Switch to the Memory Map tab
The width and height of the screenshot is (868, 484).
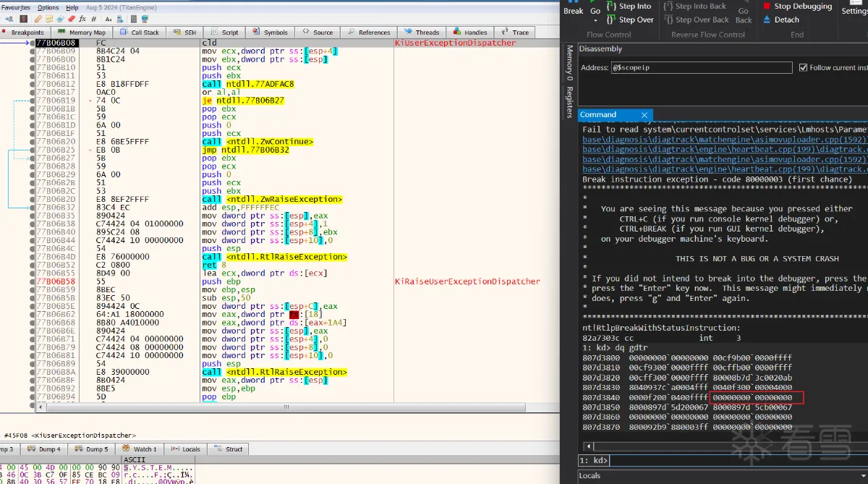(x=82, y=33)
